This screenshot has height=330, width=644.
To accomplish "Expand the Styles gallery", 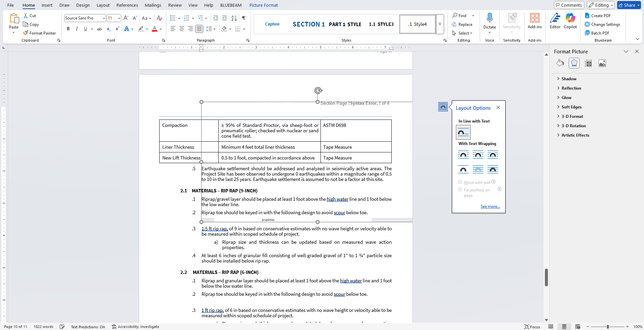I will [x=440, y=24].
